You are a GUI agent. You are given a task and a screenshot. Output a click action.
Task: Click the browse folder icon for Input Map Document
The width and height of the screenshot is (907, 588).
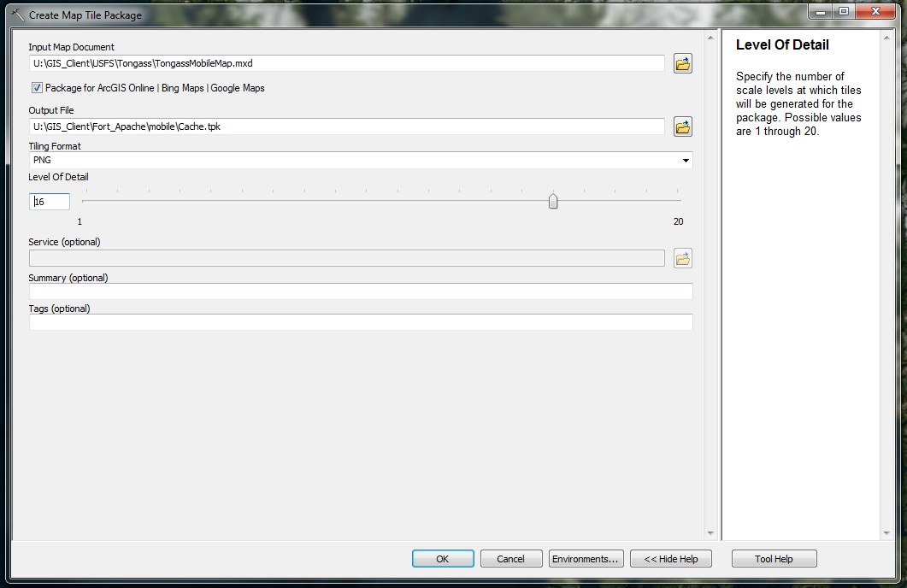(x=682, y=64)
